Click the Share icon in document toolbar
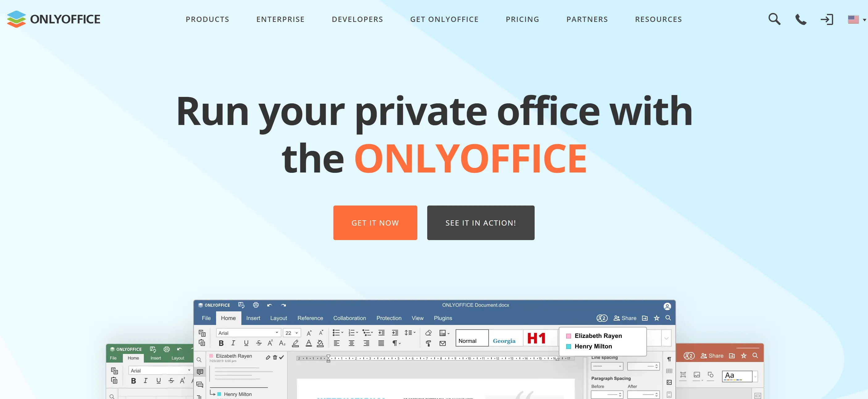868x399 pixels. tap(627, 318)
